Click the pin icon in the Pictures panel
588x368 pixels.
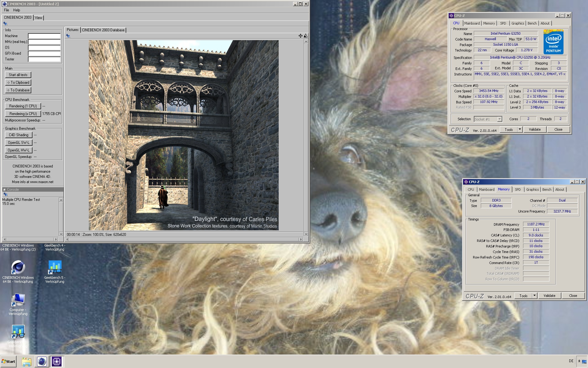coord(68,36)
